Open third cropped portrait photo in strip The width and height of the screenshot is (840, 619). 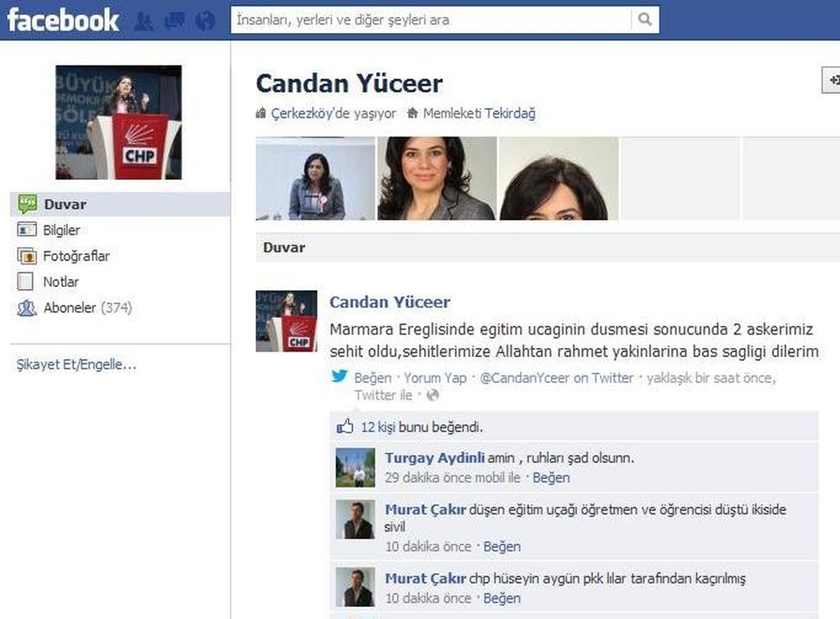[x=559, y=179]
